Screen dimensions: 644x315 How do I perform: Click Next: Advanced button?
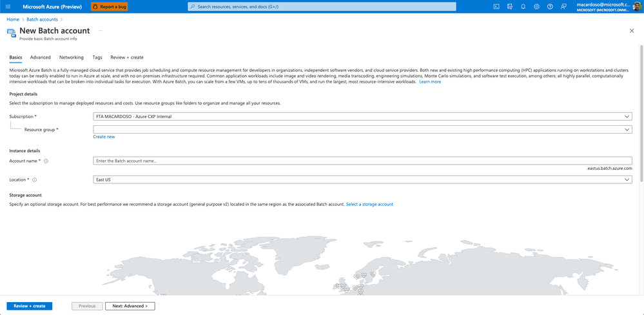click(130, 306)
